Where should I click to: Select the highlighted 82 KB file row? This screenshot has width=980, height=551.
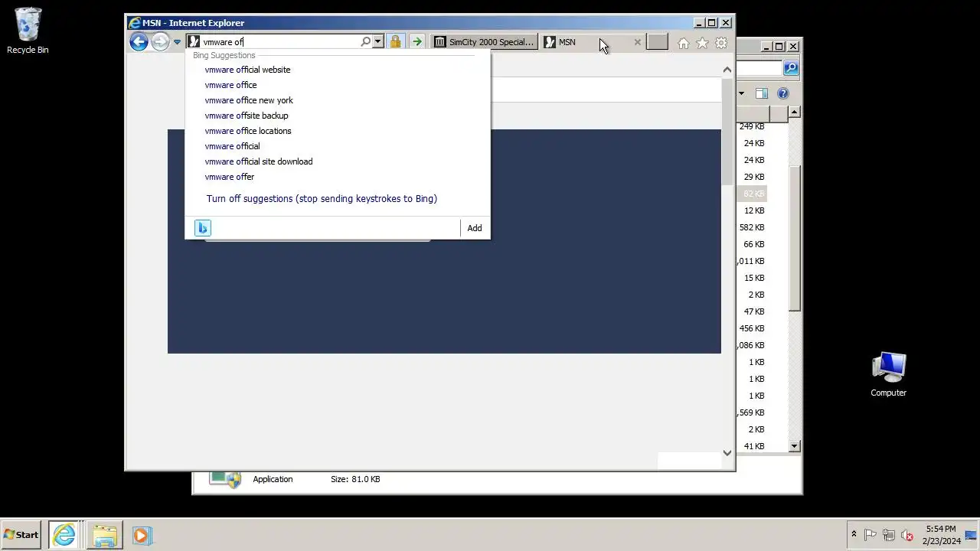click(751, 194)
